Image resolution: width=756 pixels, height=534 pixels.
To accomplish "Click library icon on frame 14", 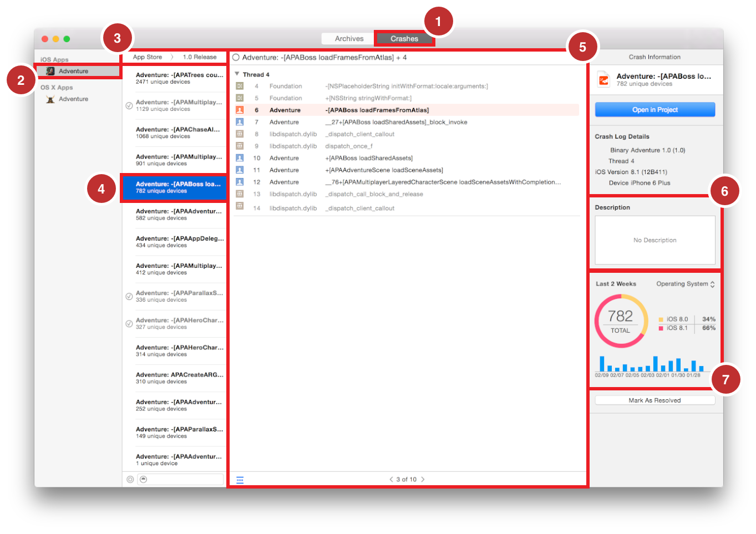I will point(240,206).
